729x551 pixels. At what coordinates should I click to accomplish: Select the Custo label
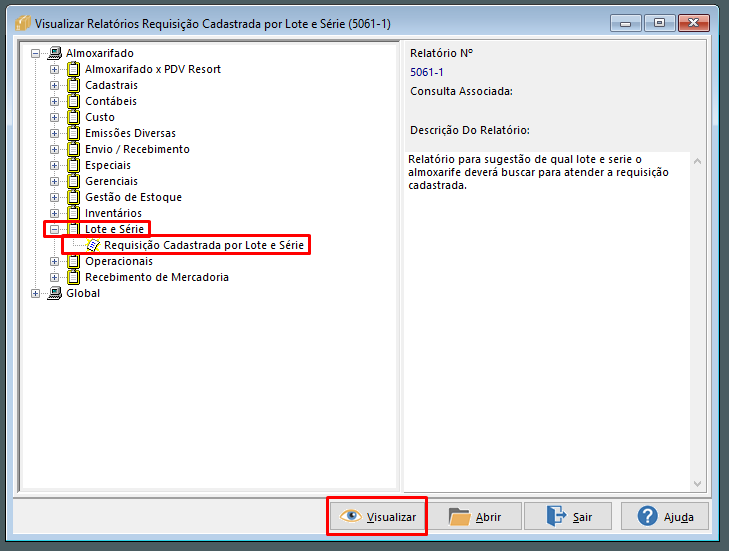tap(99, 117)
